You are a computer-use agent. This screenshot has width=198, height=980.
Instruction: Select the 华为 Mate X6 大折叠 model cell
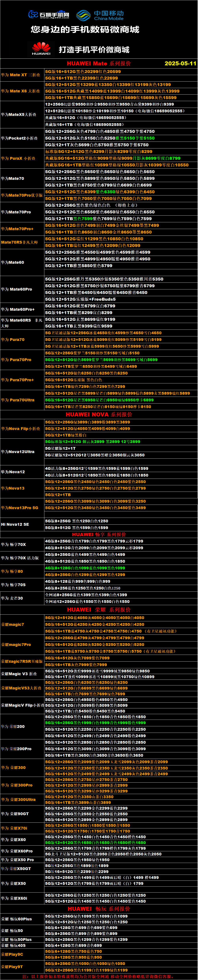[22, 91]
